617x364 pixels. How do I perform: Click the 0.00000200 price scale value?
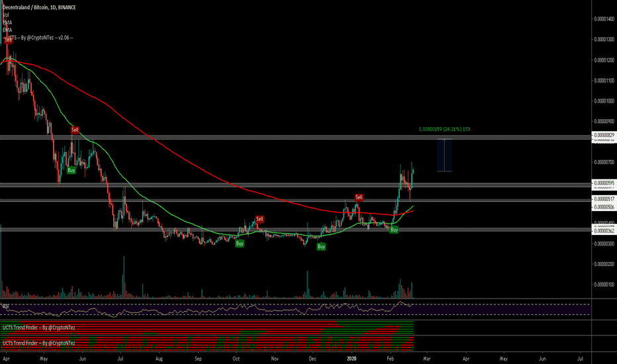[604, 264]
